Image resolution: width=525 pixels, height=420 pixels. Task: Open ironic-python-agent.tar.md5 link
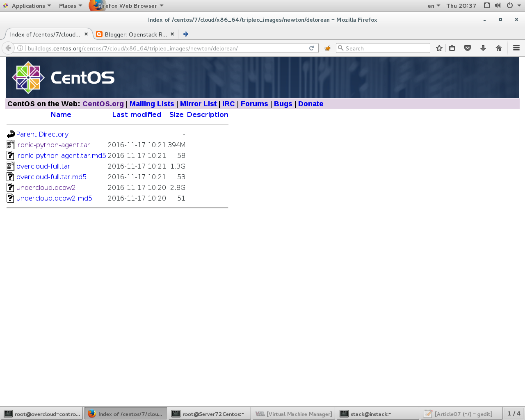(61, 155)
